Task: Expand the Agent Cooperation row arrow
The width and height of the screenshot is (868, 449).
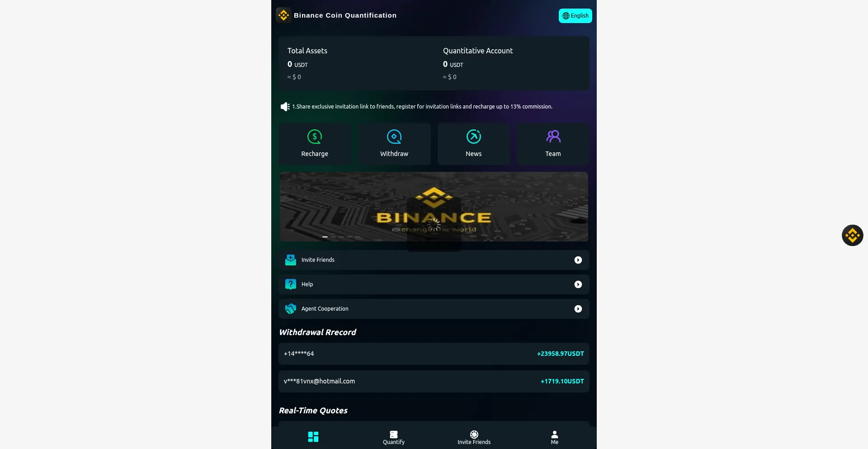Action: pyautogui.click(x=578, y=309)
